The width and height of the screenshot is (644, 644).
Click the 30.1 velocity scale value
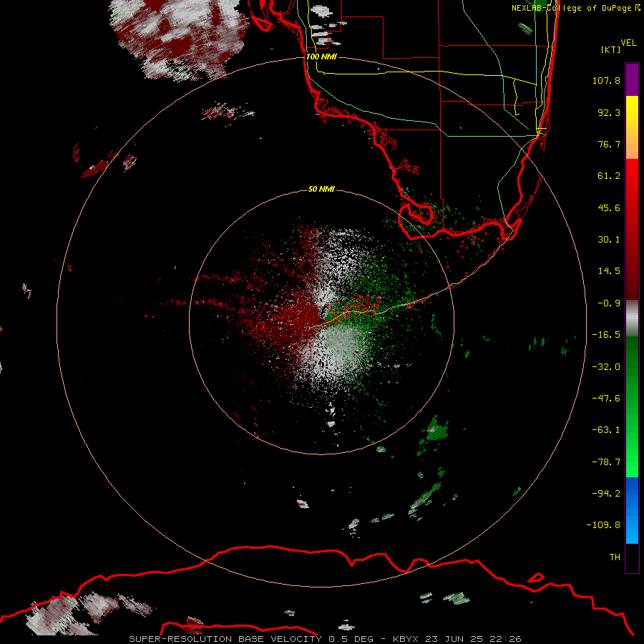[609, 240]
